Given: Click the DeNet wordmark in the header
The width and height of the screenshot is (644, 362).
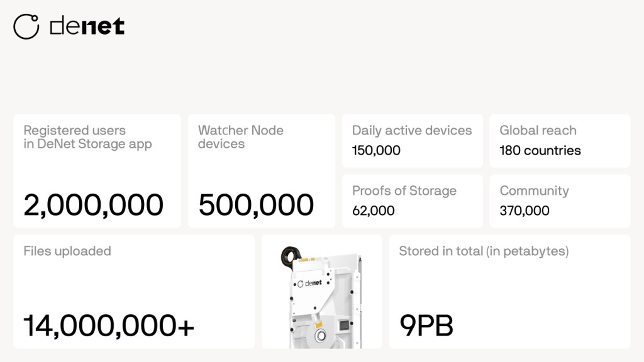Looking at the screenshot, I should pos(87,26).
